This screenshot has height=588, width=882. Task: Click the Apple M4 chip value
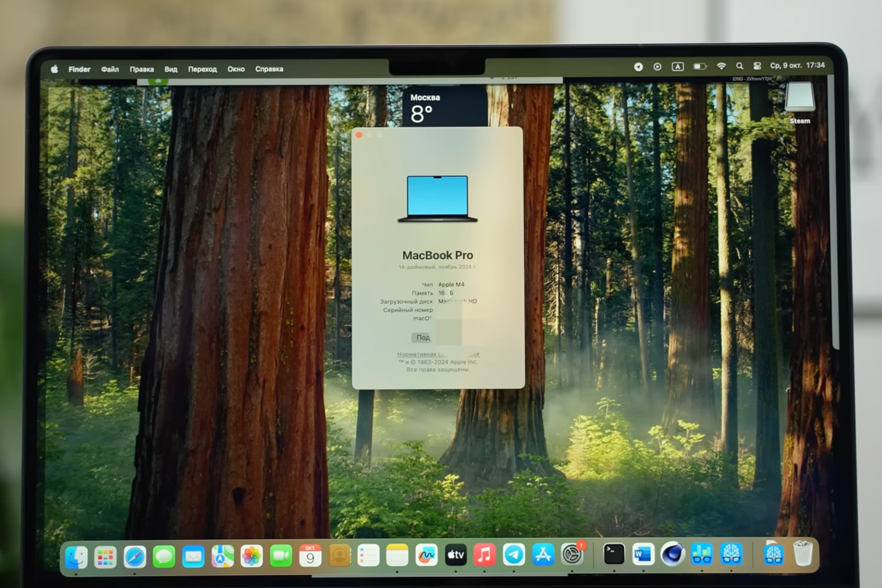pos(451,285)
